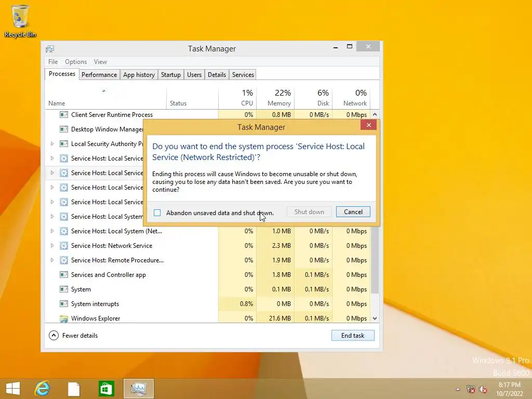Open the Windows Store taskbar icon
The height and width of the screenshot is (399, 532).
pos(106,389)
